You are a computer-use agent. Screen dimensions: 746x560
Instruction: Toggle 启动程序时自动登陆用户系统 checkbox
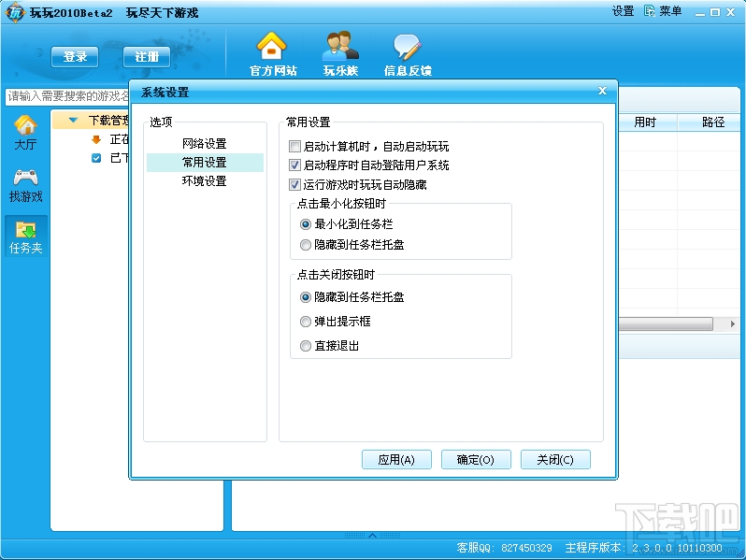295,165
